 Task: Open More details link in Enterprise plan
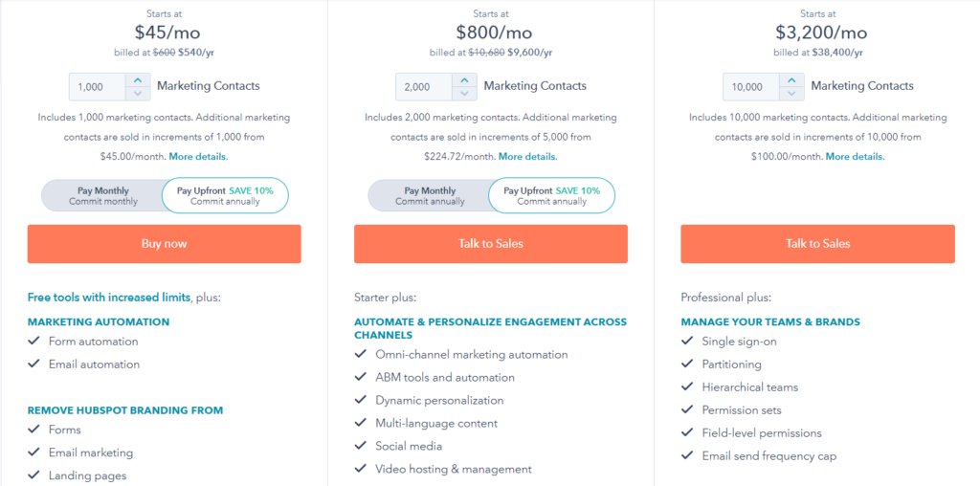click(x=855, y=157)
